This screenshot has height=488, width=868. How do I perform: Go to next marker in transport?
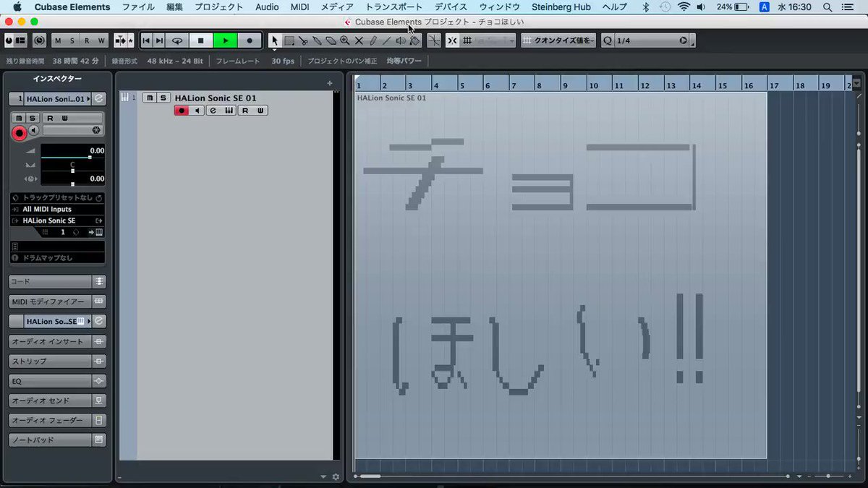(x=159, y=41)
